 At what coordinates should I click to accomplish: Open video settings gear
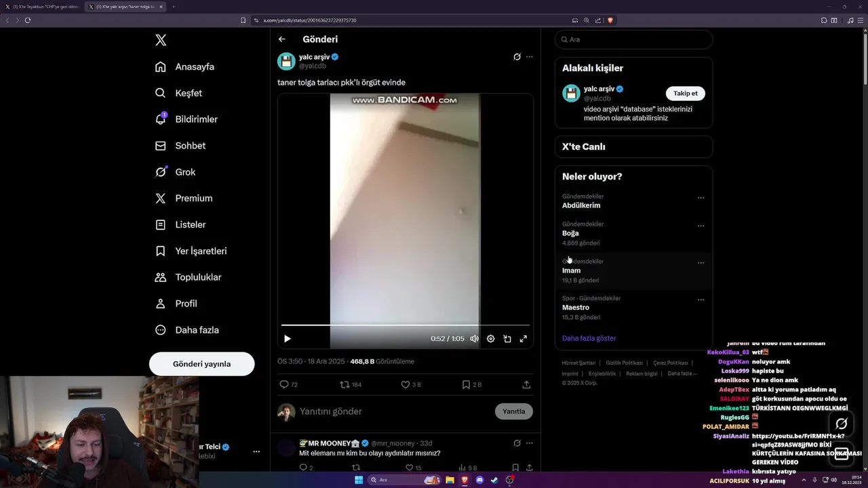point(491,339)
